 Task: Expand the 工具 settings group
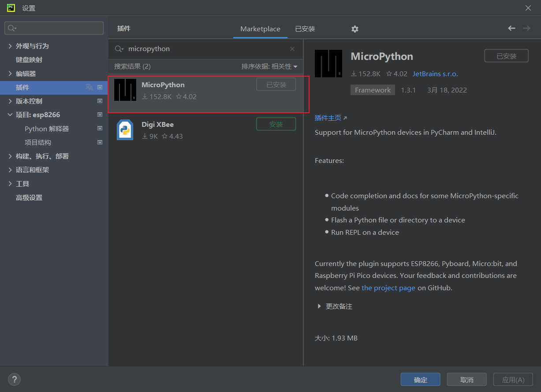pos(10,184)
